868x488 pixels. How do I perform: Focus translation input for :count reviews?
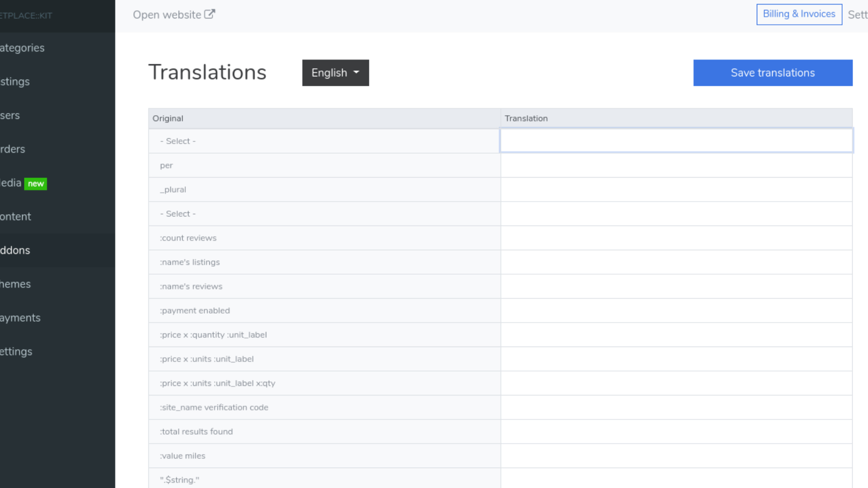(x=676, y=238)
